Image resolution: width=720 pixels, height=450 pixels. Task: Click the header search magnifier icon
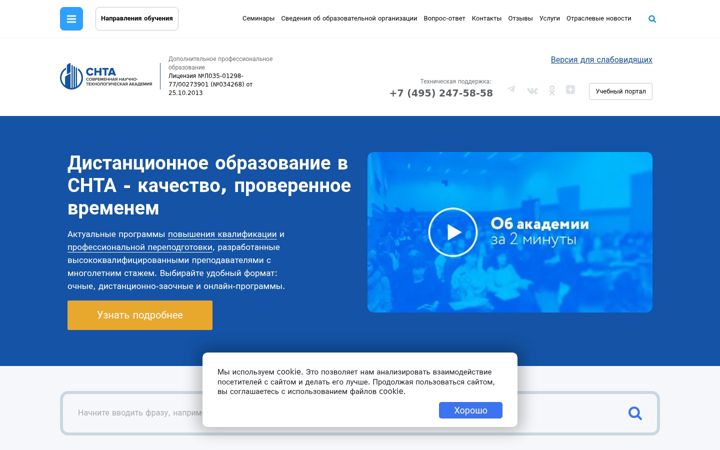click(652, 19)
